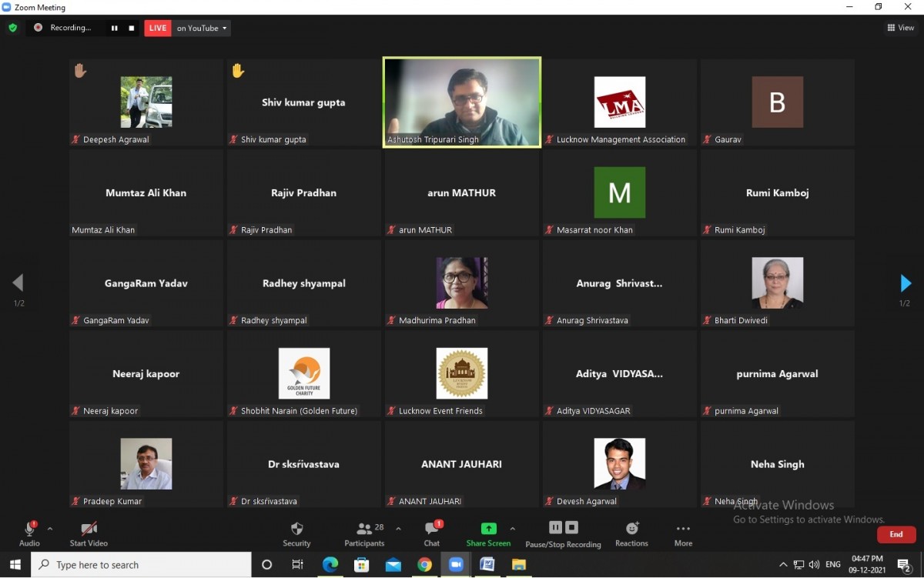Open File Explorer from the taskbar
Viewport: 924px width, 578px height.
point(518,565)
